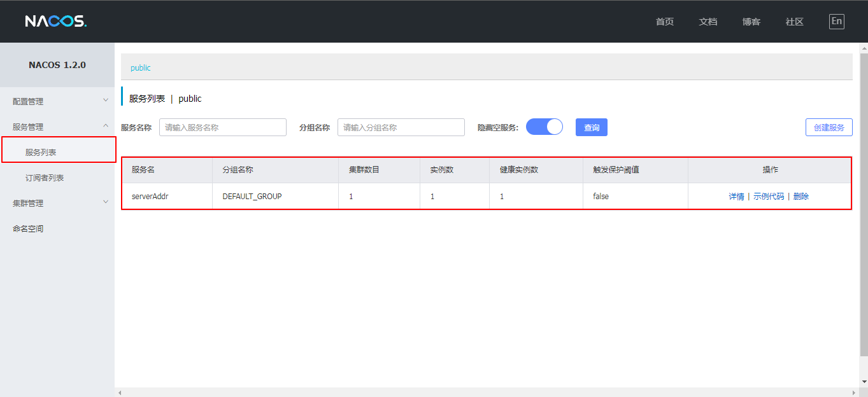Toggle the 隐藏空服务 switch
Viewport: 868px width, 397px height.
[x=544, y=127]
